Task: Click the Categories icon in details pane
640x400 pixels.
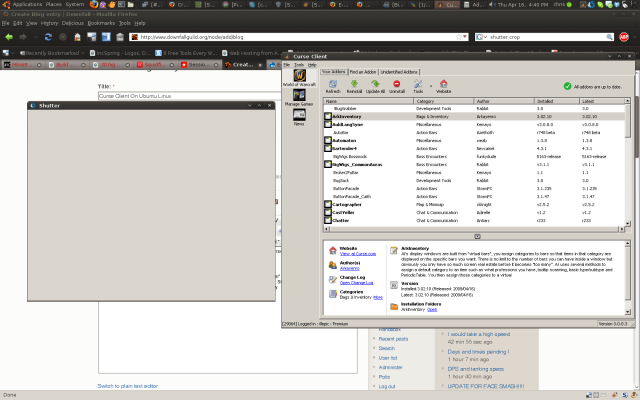Action: tap(333, 294)
